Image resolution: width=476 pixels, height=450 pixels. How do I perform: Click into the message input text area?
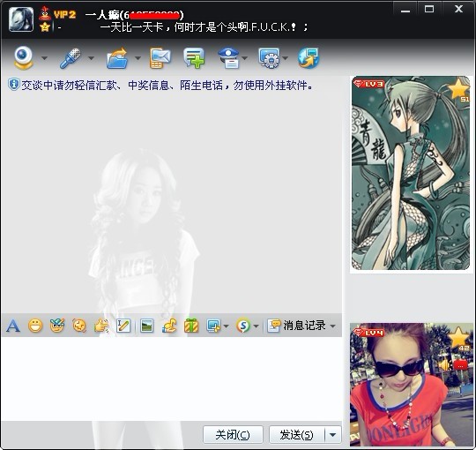pos(172,379)
